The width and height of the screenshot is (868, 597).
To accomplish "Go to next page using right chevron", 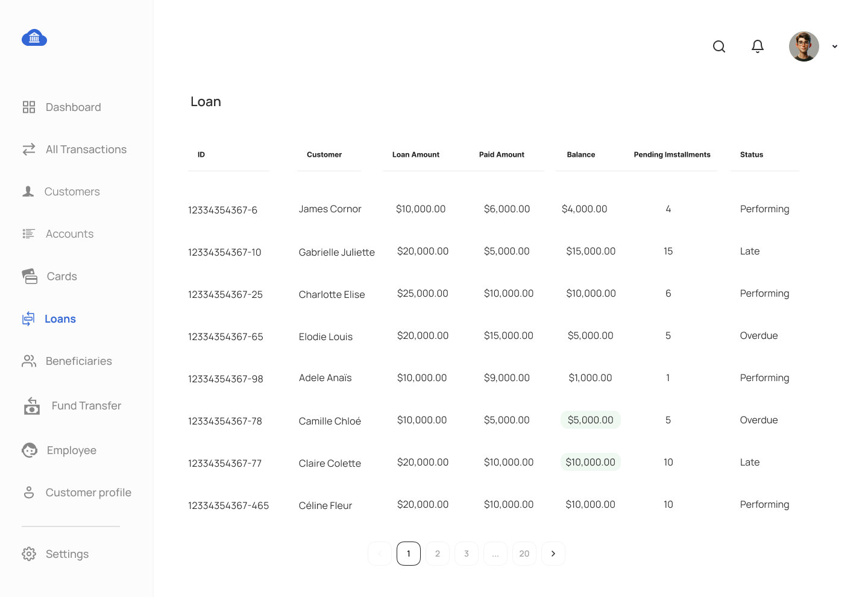I will pyautogui.click(x=553, y=554).
